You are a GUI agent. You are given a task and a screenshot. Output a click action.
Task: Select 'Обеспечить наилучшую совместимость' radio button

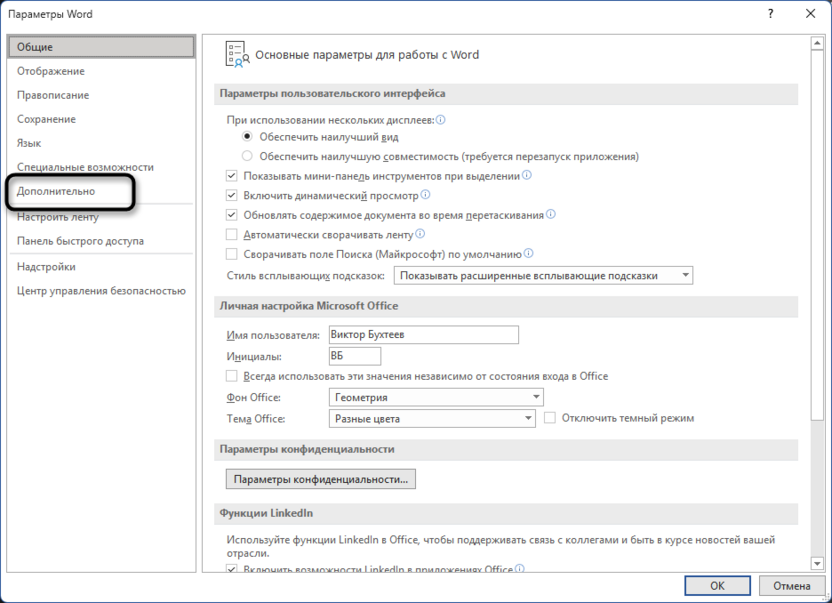pos(247,156)
